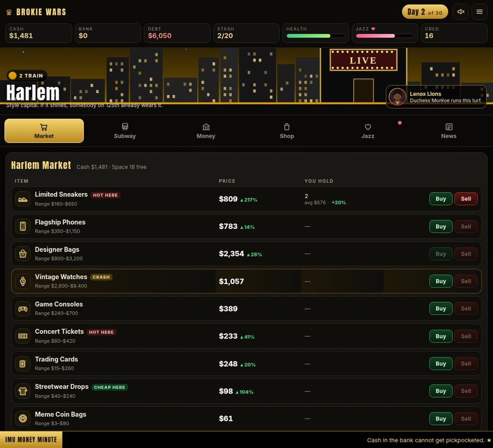The image size is (493, 448).
Task: Mute the game sound with the speaker icon
Action: coord(461,12)
